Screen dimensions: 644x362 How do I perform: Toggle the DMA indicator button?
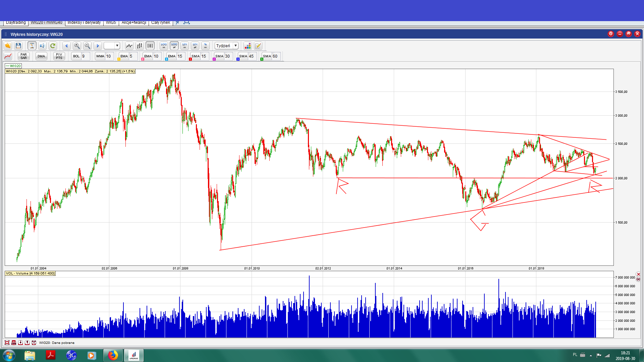(41, 56)
